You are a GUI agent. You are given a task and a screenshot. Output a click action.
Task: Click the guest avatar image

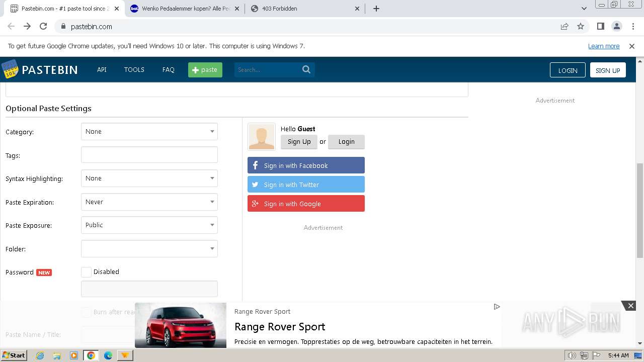262,137
